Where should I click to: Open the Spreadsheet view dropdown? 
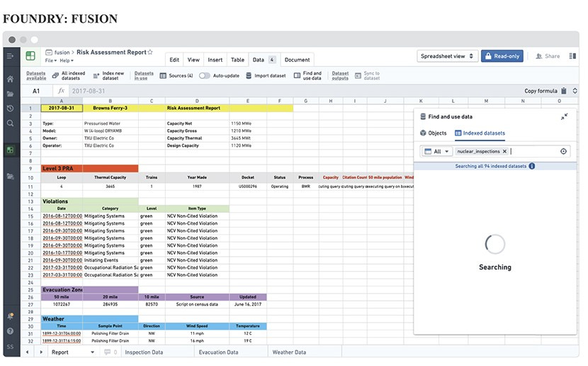447,56
